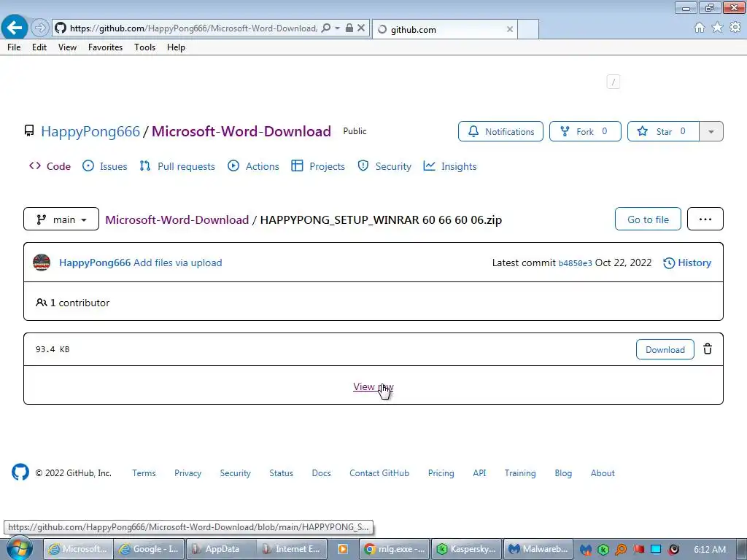
Task: Star the repository
Action: [663, 131]
